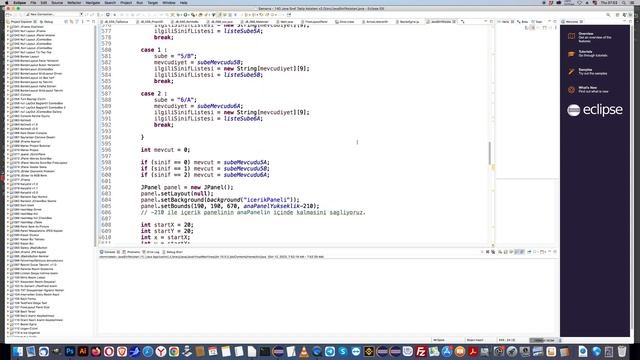
Task: Select the Welcome view tab
Action: 573,22
